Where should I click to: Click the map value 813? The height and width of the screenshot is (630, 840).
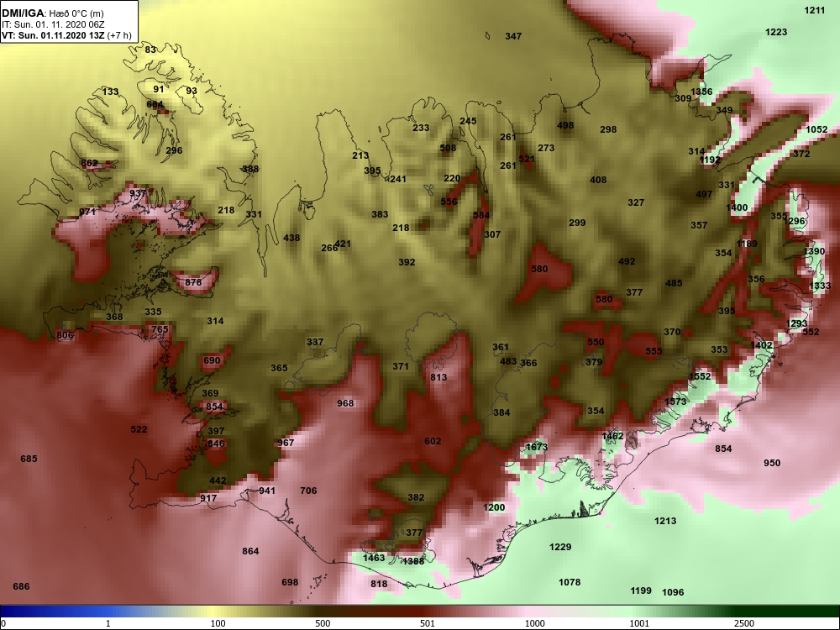(438, 377)
